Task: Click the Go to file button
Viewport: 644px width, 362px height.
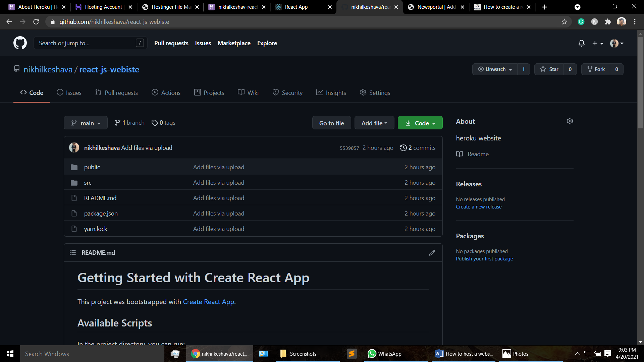Action: [332, 123]
